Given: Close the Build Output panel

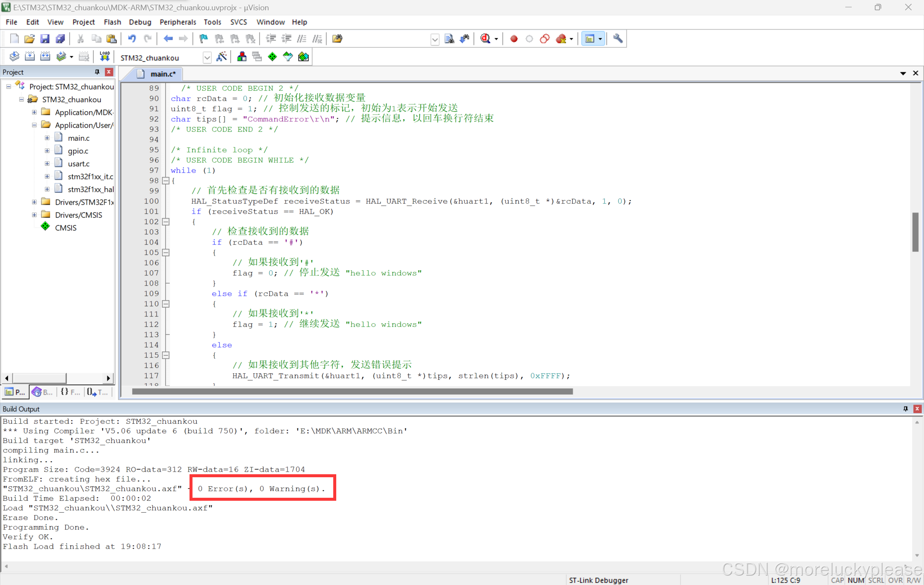Looking at the screenshot, I should click(x=917, y=409).
